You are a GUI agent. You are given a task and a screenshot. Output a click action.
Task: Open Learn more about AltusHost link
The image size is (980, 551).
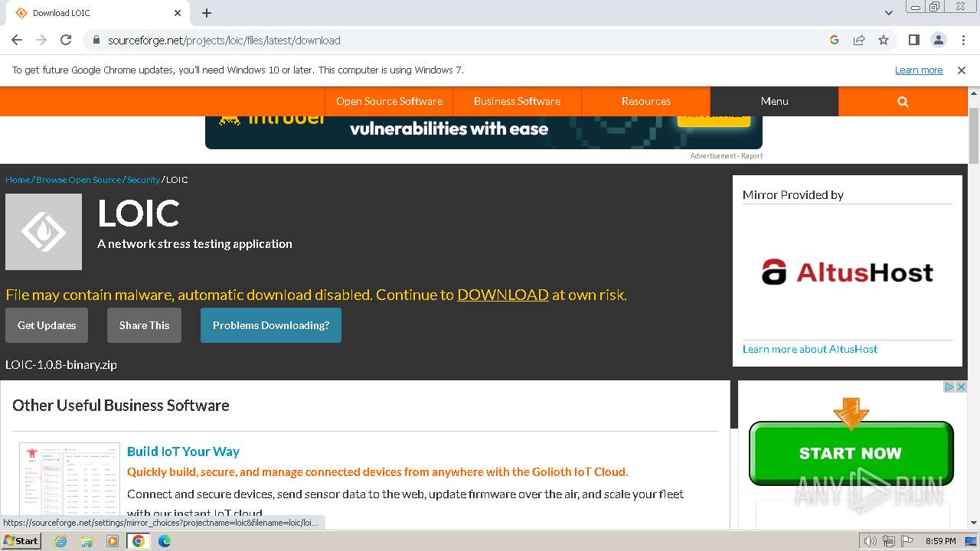[810, 349]
